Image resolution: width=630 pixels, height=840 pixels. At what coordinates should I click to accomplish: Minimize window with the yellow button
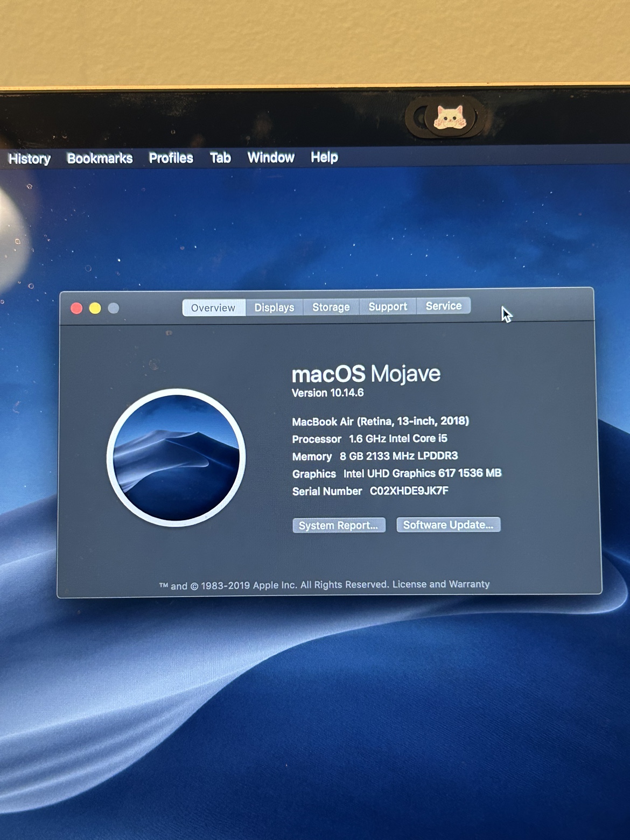tap(95, 308)
